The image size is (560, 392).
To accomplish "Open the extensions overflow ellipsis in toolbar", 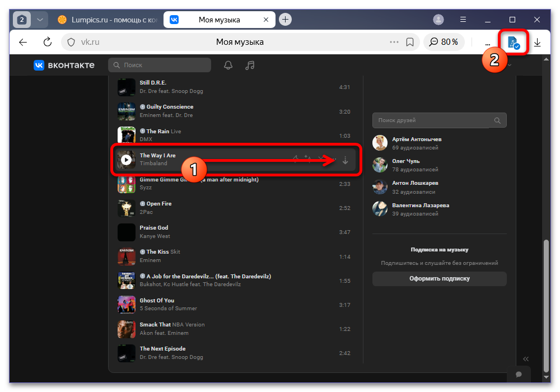I will [x=488, y=44].
